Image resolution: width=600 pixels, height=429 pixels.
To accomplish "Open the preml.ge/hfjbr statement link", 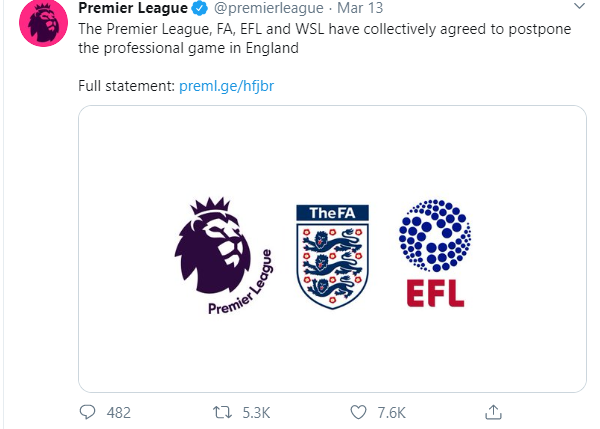I will point(227,86).
